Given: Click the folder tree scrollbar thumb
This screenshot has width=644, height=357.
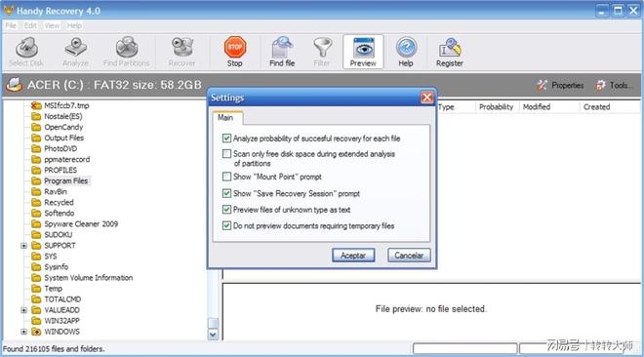Looking at the screenshot, I should (213, 324).
